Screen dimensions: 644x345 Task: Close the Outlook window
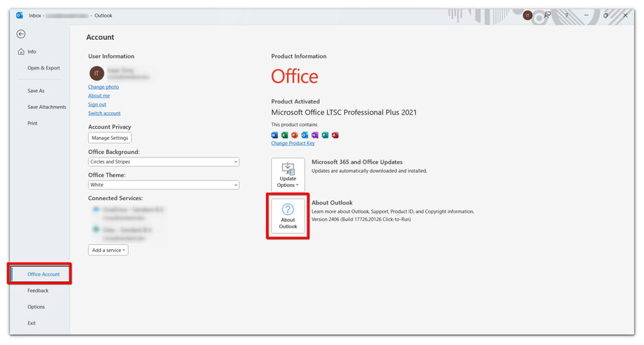[625, 15]
